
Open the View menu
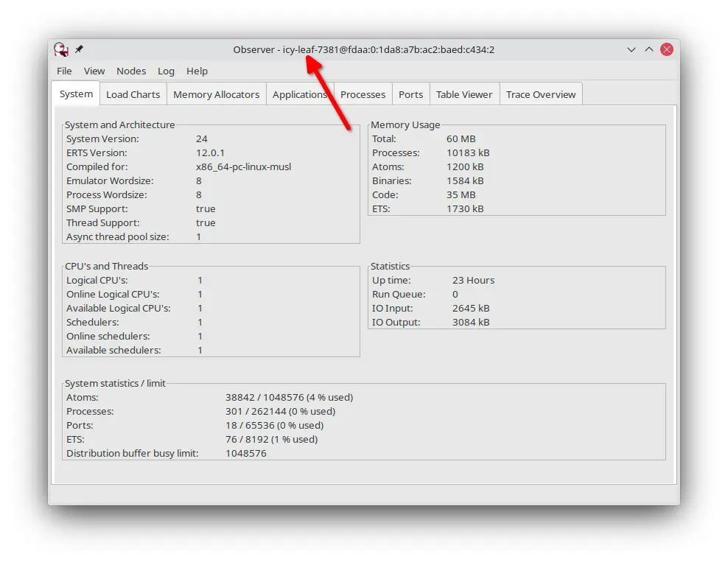pyautogui.click(x=94, y=71)
